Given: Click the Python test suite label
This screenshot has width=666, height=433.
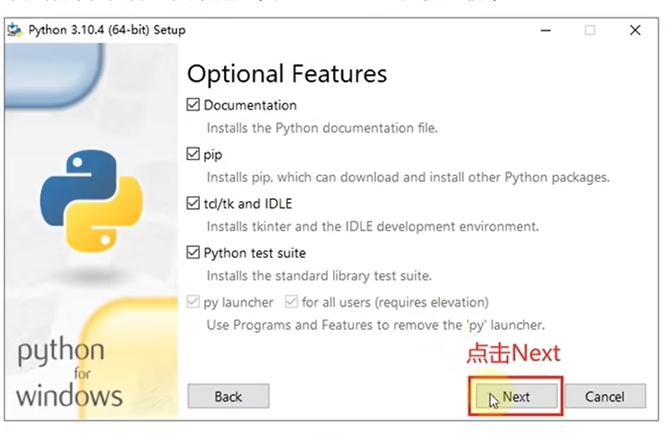Looking at the screenshot, I should [x=255, y=253].
